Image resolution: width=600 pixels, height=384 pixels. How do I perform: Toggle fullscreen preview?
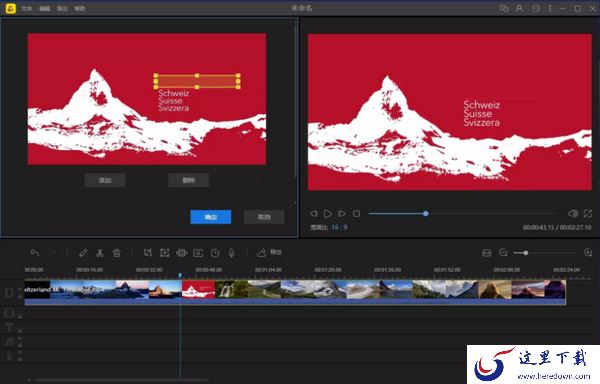(588, 213)
